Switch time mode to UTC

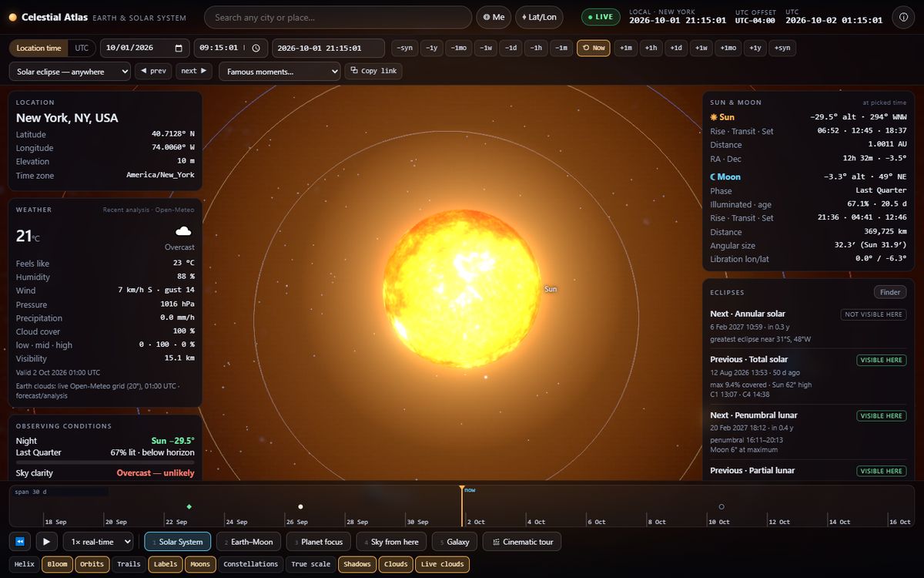(81, 48)
